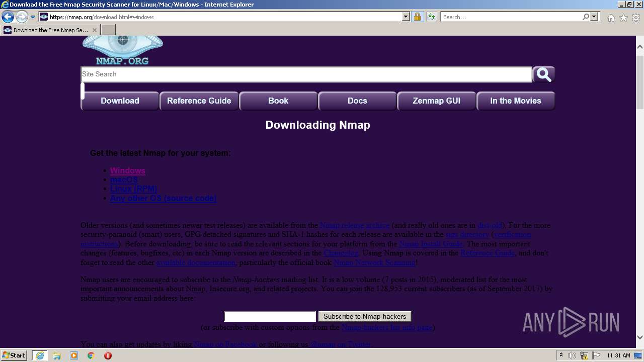Click the Site Search magnifier button

(x=544, y=74)
